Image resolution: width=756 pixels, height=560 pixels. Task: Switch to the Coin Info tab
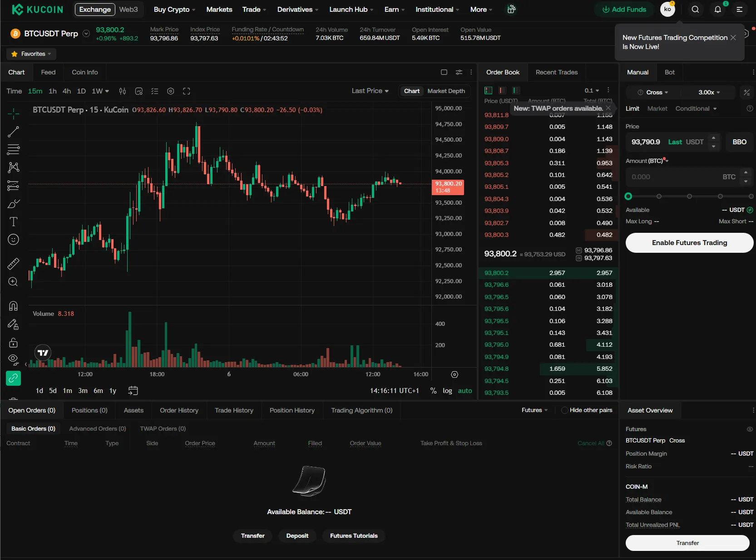click(x=84, y=72)
